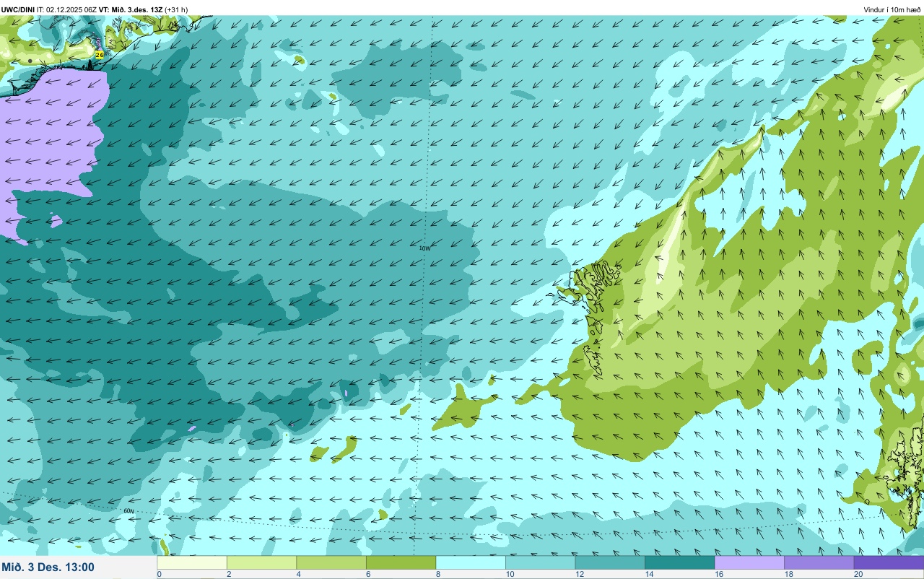Select the 12–14 teal legend swatch
This screenshot has width=924, height=579.
pyautogui.click(x=610, y=562)
